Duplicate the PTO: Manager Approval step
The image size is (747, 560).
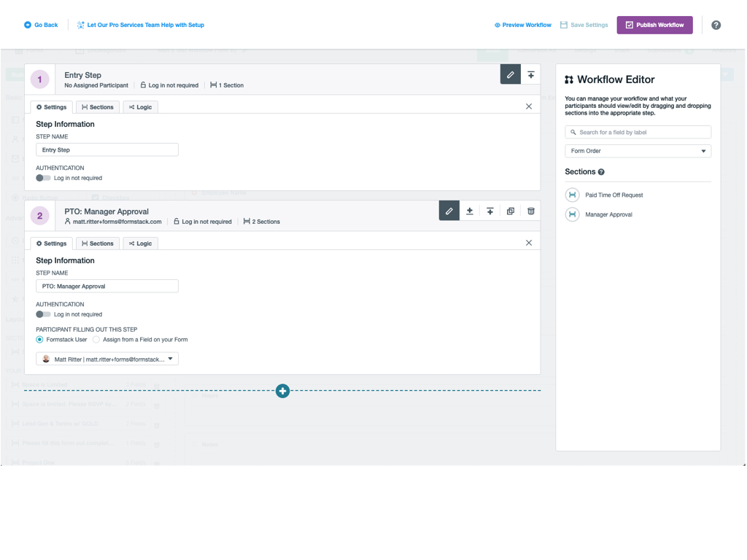click(x=510, y=210)
